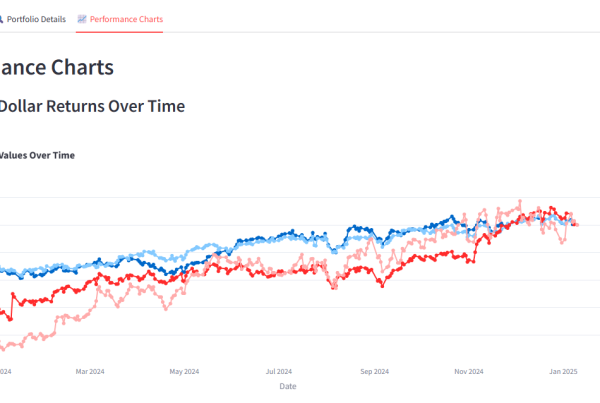Image resolution: width=600 pixels, height=403 pixels.
Task: Click the red line's sharp jump in November
Action: [473, 248]
